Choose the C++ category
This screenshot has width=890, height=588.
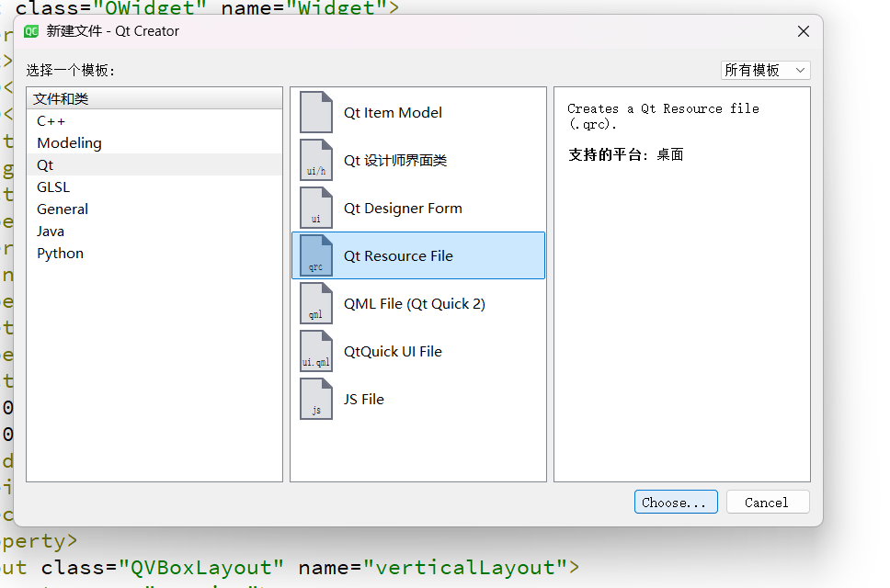(x=154, y=120)
